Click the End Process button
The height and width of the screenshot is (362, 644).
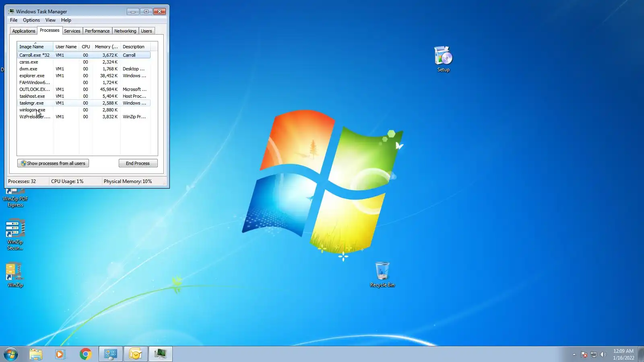[138, 163]
